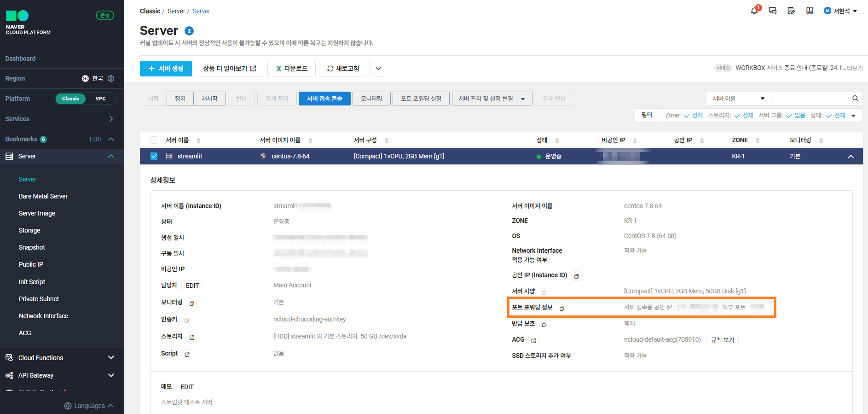Open the 서버 관리 및 설정 변경 dropdown
Image resolution: width=868 pixels, height=414 pixels.
492,99
